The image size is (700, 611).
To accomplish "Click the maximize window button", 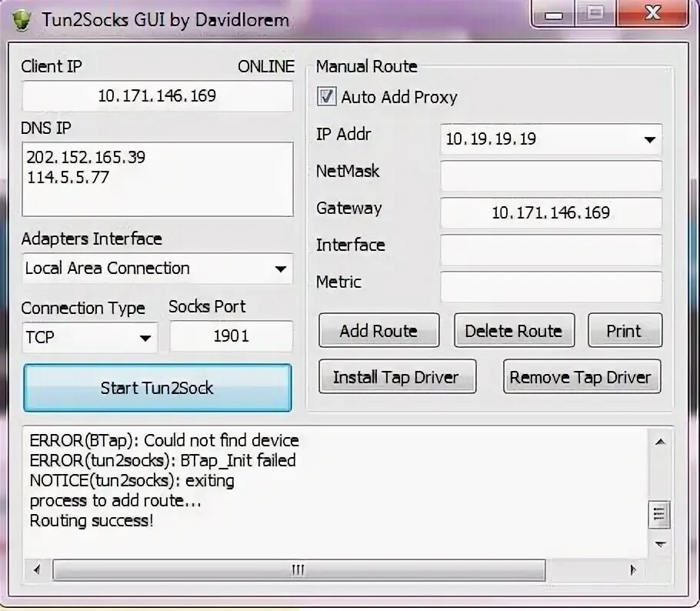I will pyautogui.click(x=595, y=15).
